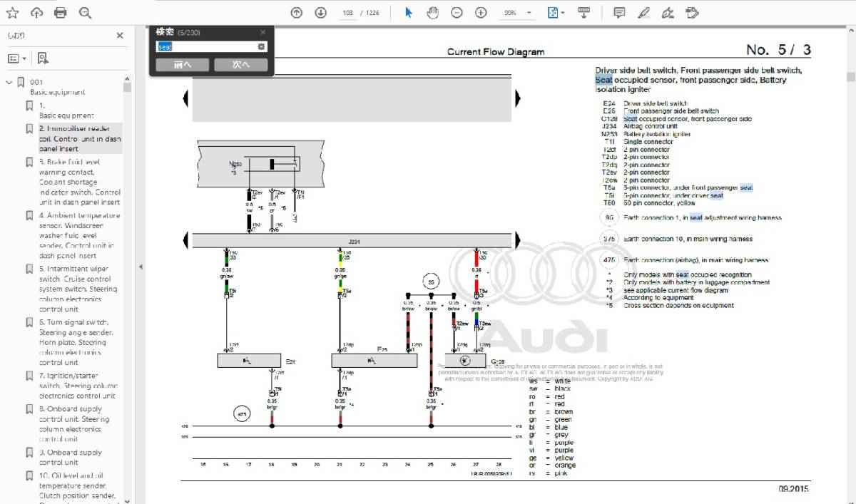Click color legend entry 'ge = yellow'

coord(553,458)
